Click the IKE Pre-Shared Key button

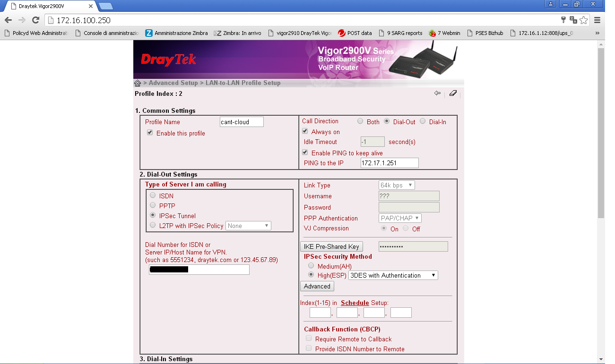[331, 246]
